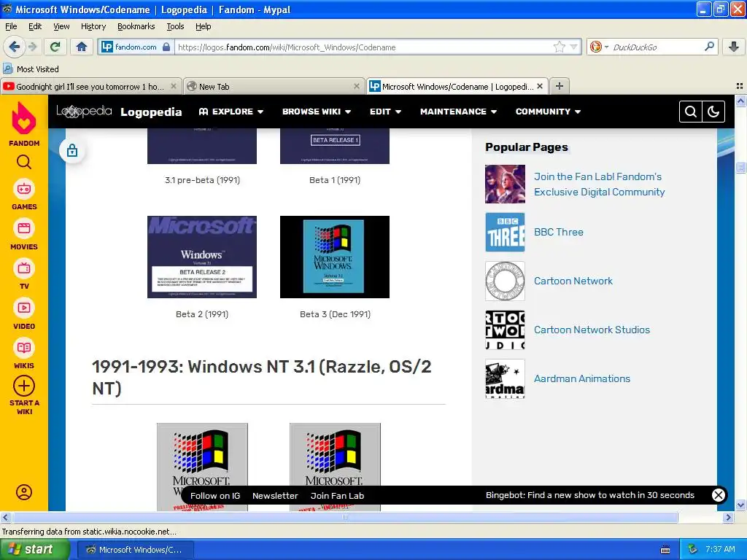Open the Windows Start button
Image resolution: width=747 pixels, height=560 pixels.
click(34, 550)
